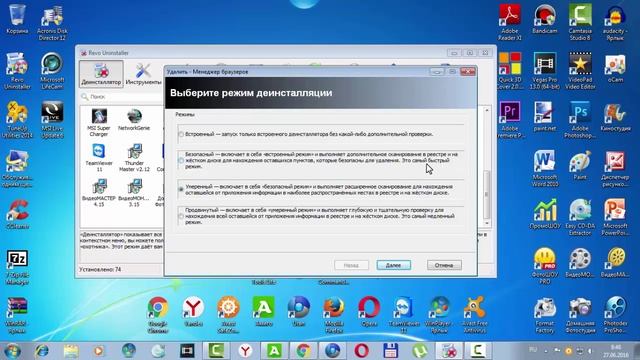Launch Internet Explorer from taskbar

click(42, 351)
